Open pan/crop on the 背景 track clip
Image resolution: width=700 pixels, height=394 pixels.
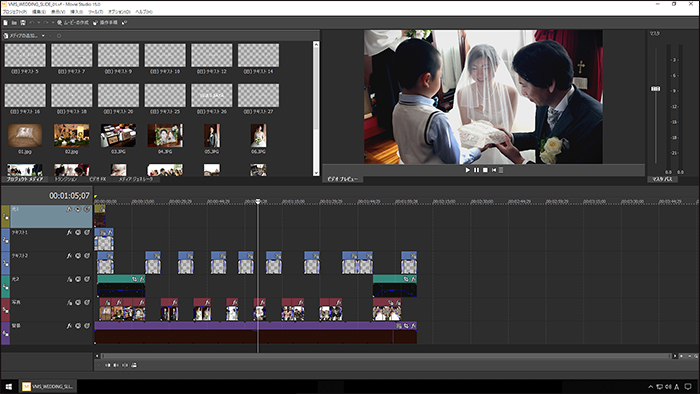406,326
